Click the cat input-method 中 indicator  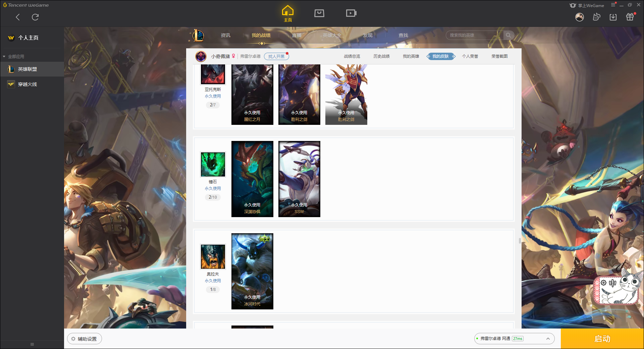[612, 283]
